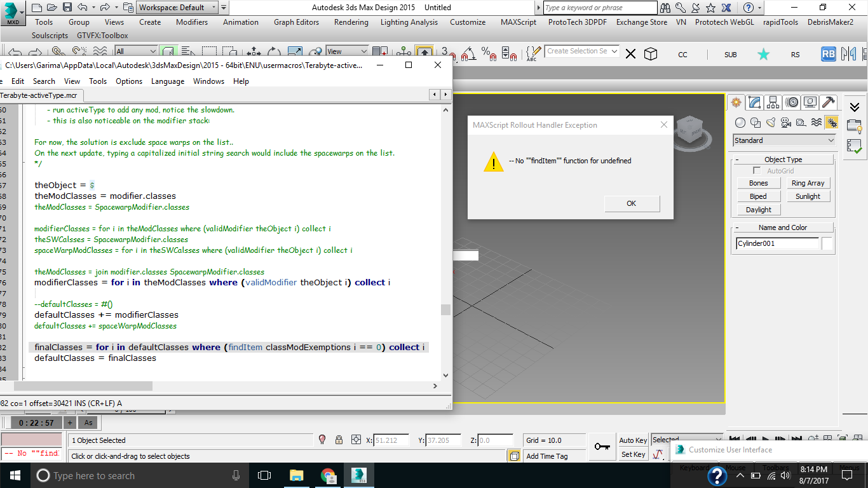Click the object color swatch
This screenshot has width=868, height=488.
pos(827,243)
